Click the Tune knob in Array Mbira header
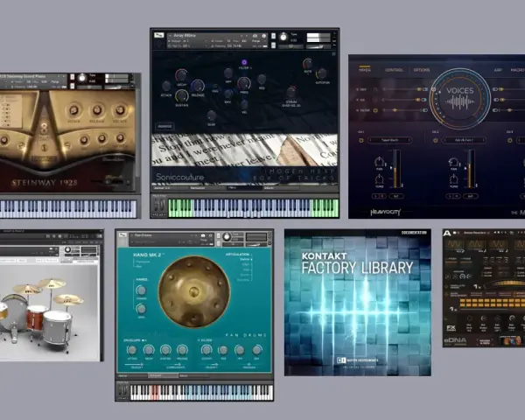The width and height of the screenshot is (525, 420). (283, 37)
